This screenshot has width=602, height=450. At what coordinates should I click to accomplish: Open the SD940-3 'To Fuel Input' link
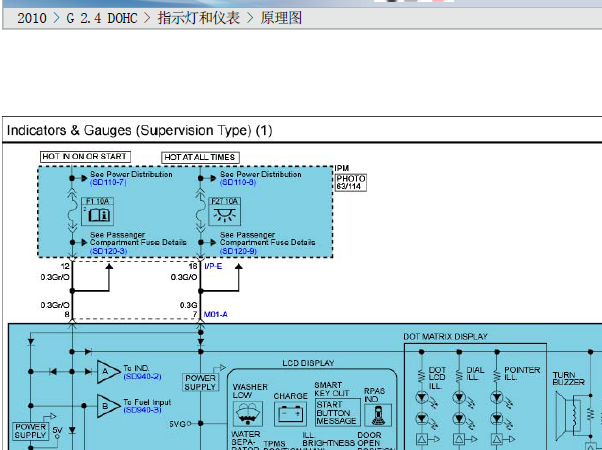(142, 410)
